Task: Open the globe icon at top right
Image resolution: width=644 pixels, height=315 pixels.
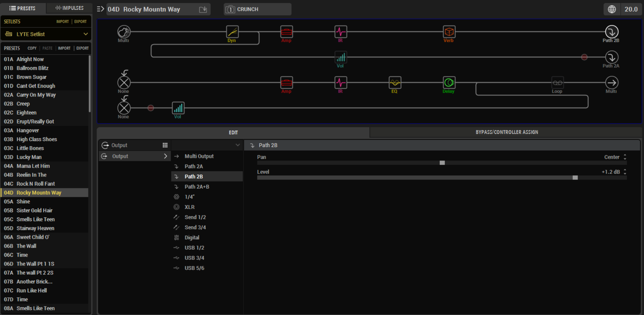Action: tap(612, 9)
